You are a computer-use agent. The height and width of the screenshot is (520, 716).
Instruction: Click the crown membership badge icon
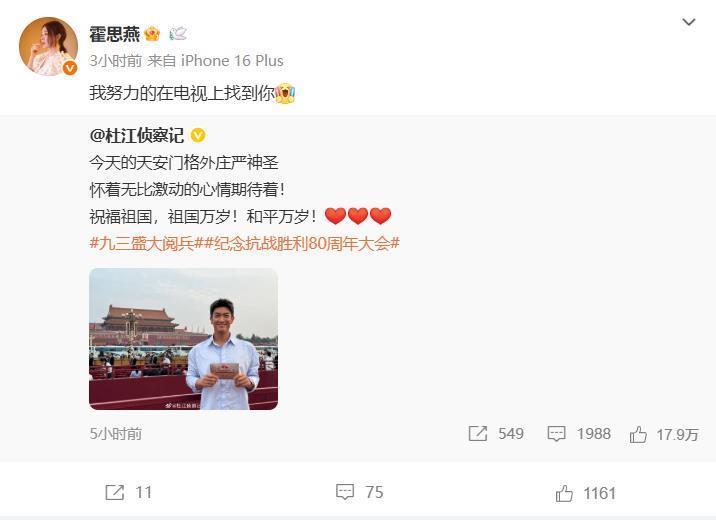pos(152,34)
